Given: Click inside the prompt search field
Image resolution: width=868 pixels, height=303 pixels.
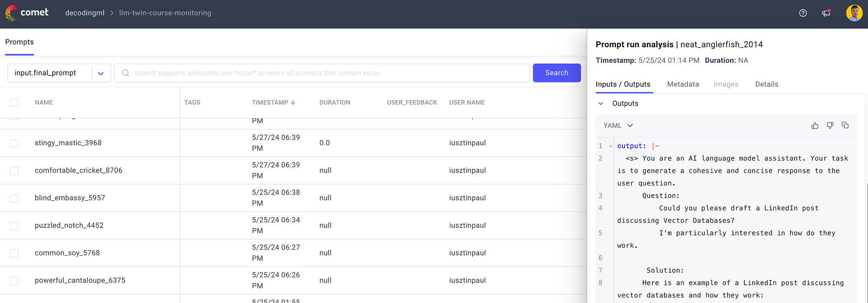Looking at the screenshot, I should 304,73.
